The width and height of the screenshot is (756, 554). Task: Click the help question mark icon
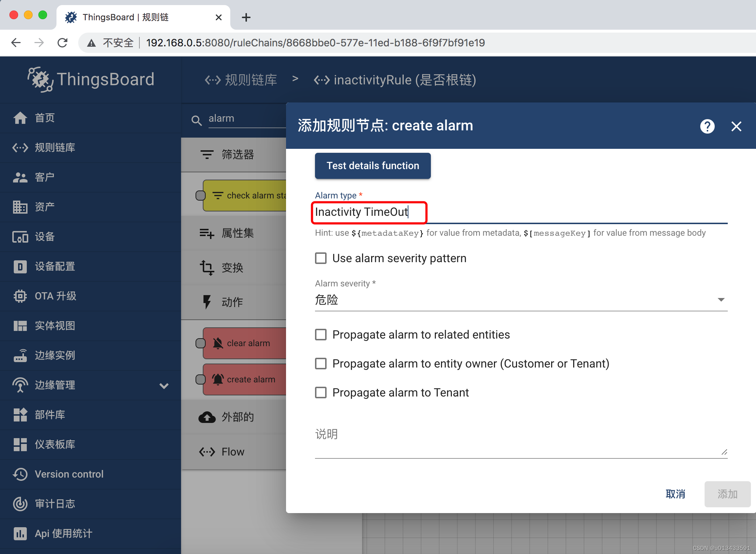tap(707, 126)
